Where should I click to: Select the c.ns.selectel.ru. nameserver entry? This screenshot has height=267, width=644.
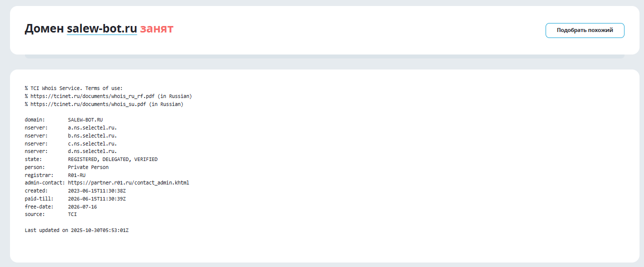(92, 143)
